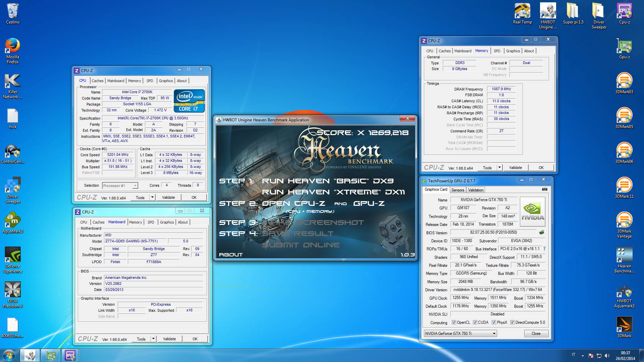Toggle PhysX checkbox in GPU-Z

[494, 322]
